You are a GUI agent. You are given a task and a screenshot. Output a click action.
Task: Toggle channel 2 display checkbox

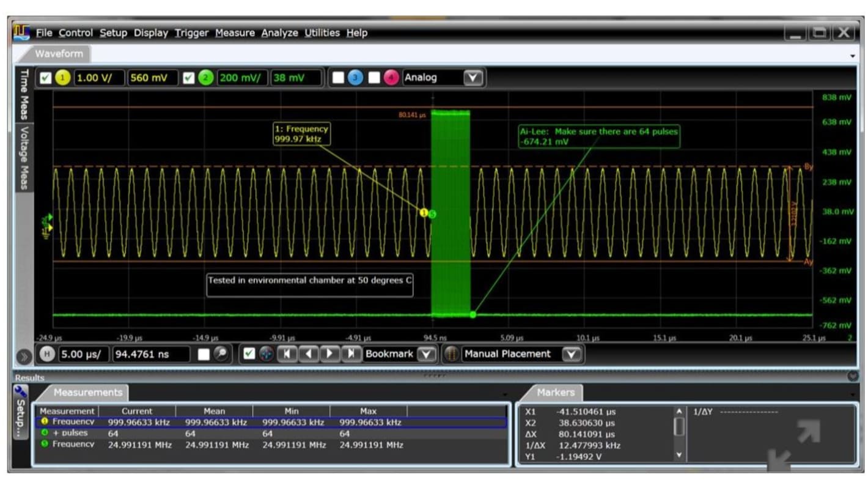[x=189, y=78]
